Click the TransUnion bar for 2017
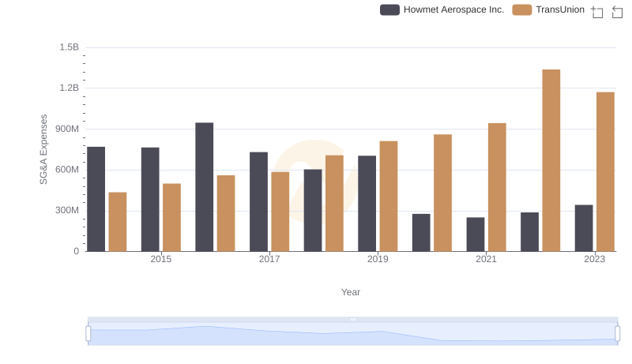This screenshot has width=632, height=364. click(280, 212)
